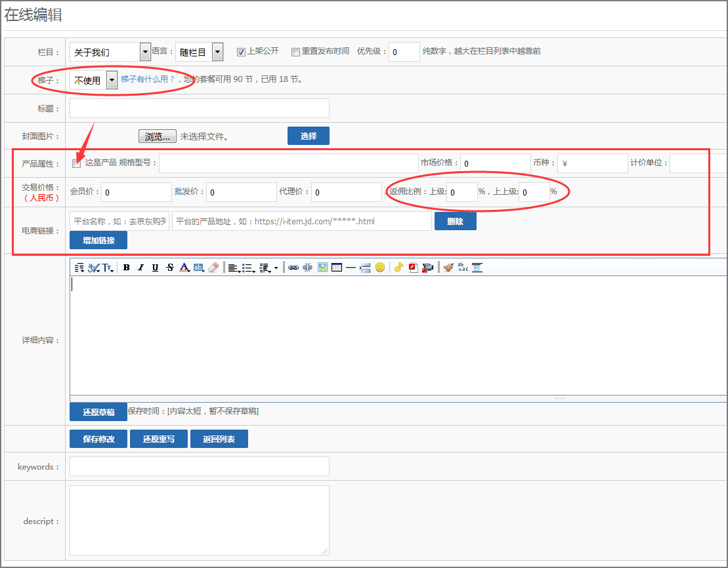Click inside the 详细内容 editor area

coord(398,336)
